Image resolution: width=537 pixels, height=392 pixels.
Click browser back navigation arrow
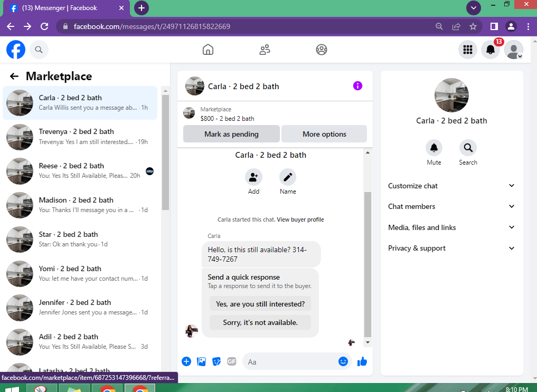pos(11,26)
